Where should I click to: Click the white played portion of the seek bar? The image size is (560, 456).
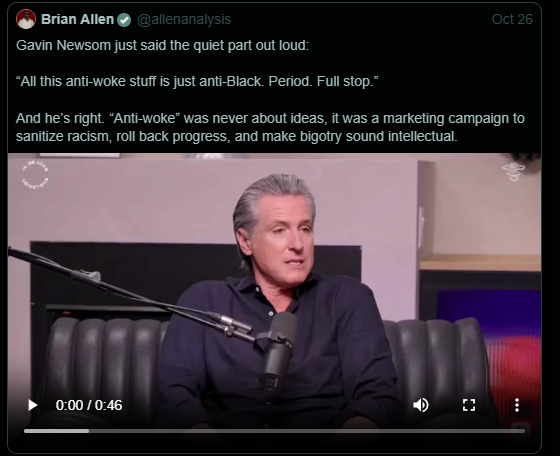pyautogui.click(x=56, y=431)
